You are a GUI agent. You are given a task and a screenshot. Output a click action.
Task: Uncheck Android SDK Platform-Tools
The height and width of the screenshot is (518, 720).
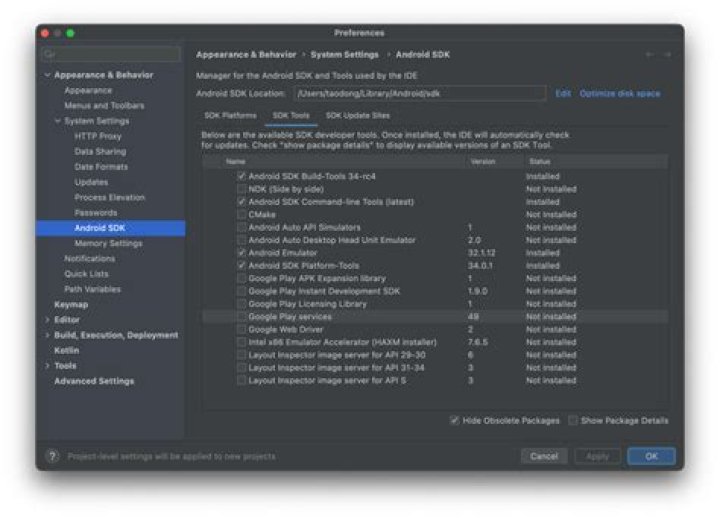point(242,266)
